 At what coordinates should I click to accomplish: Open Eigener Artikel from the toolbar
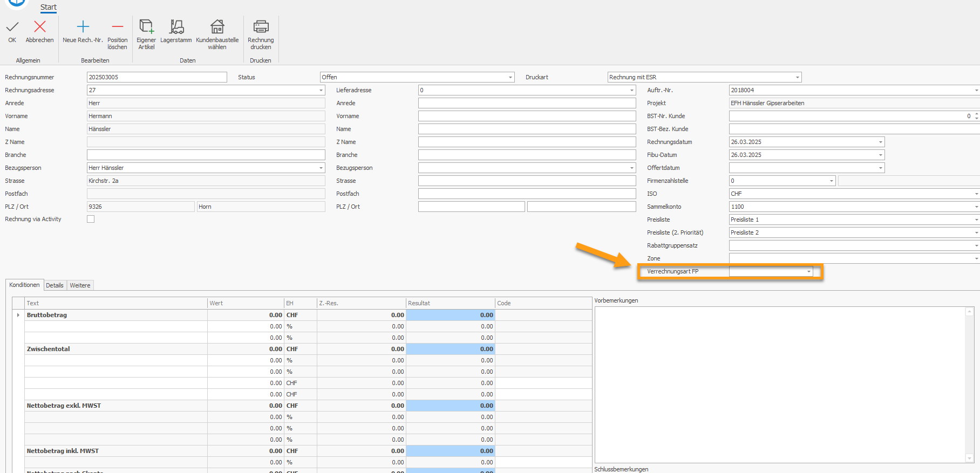[x=146, y=27]
